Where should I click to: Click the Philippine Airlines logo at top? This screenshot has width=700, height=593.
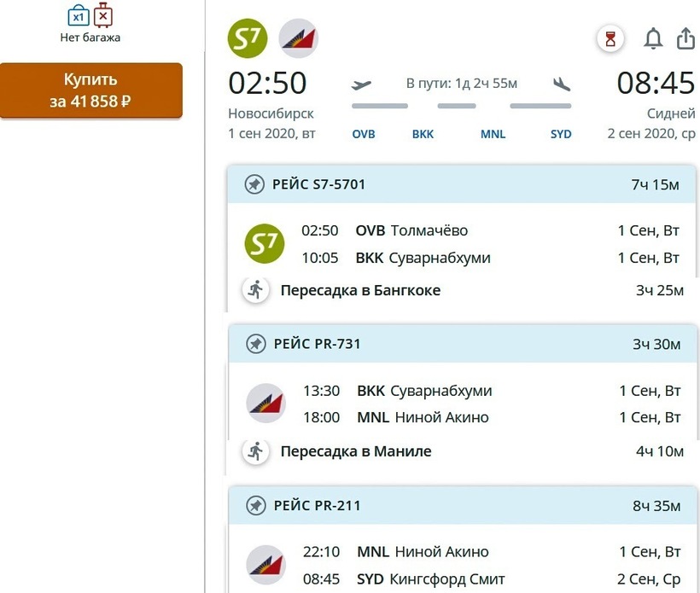pos(299,38)
